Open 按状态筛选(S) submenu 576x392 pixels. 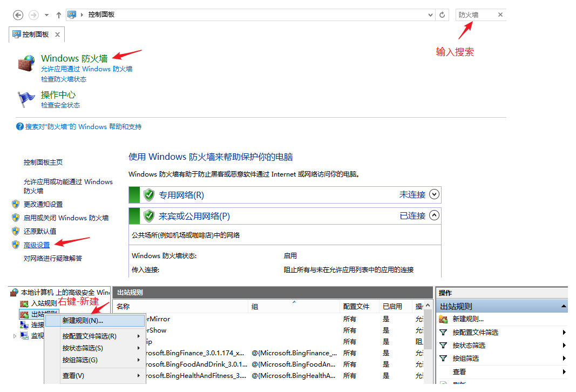pos(94,348)
